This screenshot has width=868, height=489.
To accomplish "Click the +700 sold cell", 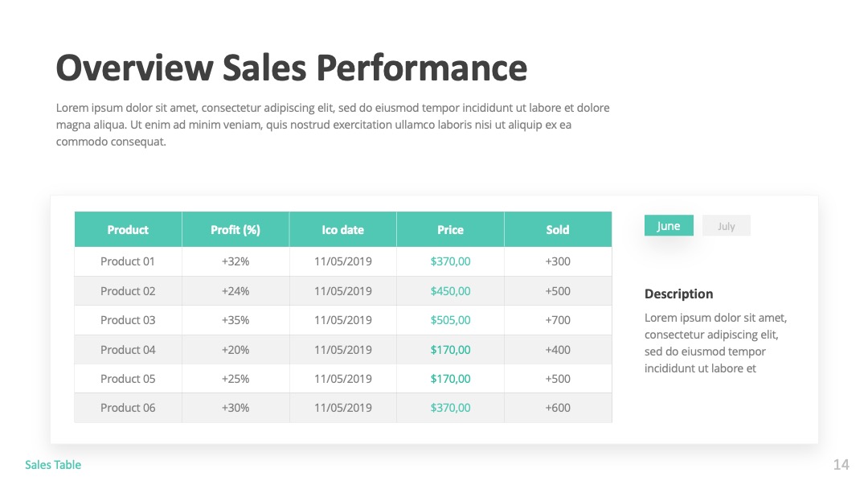I will (x=558, y=320).
